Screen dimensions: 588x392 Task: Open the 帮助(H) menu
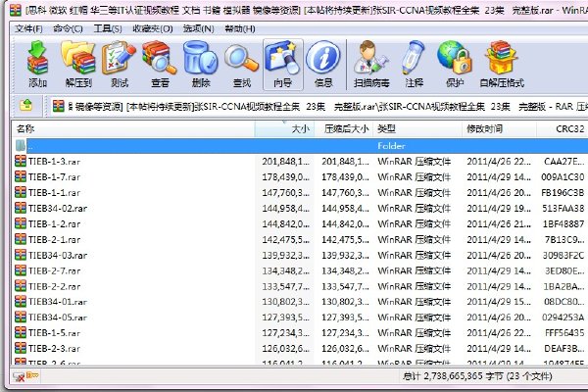(240, 28)
